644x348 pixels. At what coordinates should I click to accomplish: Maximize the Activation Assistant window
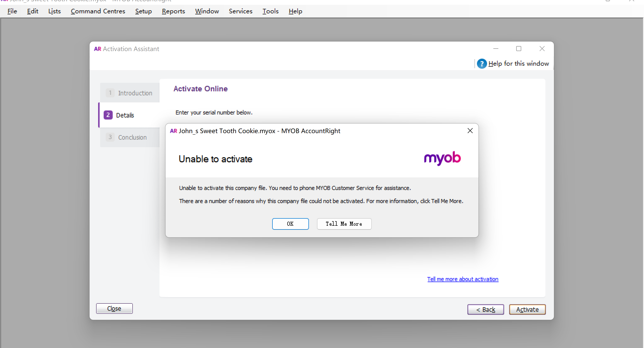coord(519,49)
